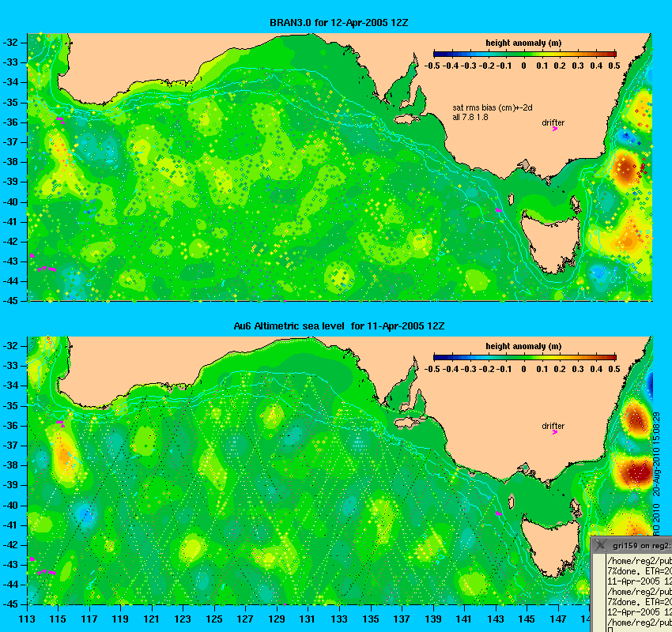Click the 'drifter' label in the Au6 Altimetric plot
The height and width of the screenshot is (632, 672).
click(x=553, y=426)
